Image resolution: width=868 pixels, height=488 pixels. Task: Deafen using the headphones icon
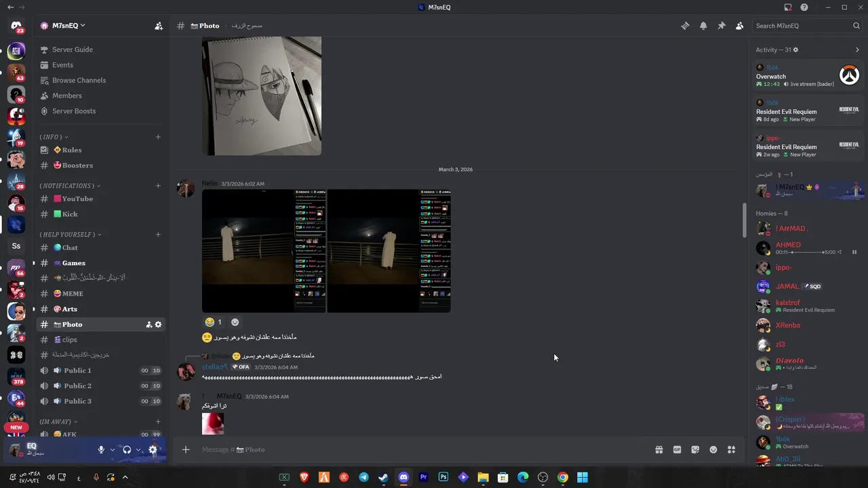click(127, 449)
